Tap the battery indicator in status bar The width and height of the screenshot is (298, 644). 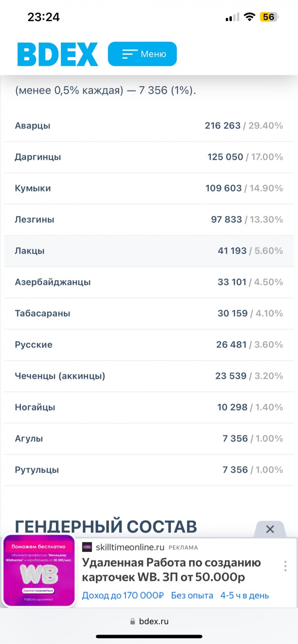pyautogui.click(x=269, y=17)
